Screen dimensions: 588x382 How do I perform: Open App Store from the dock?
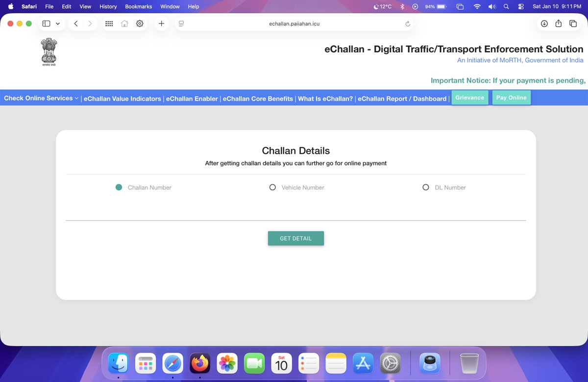(x=363, y=363)
